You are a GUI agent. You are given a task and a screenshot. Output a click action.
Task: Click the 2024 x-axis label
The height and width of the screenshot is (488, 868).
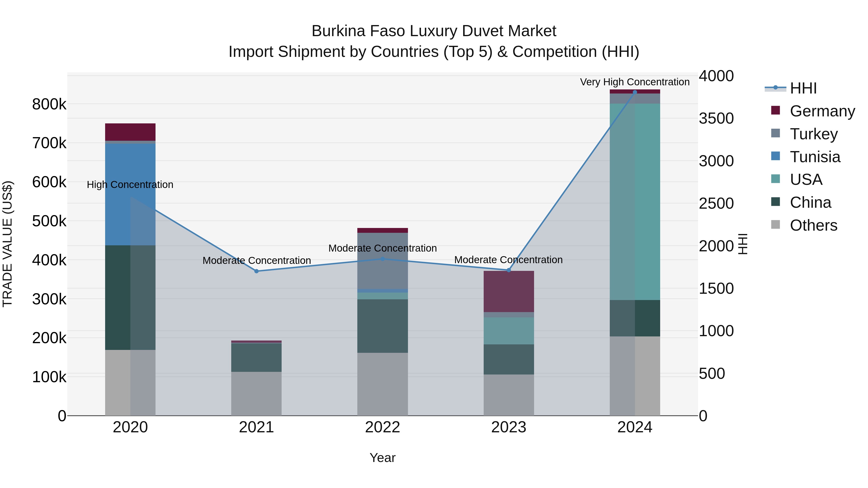[635, 427]
